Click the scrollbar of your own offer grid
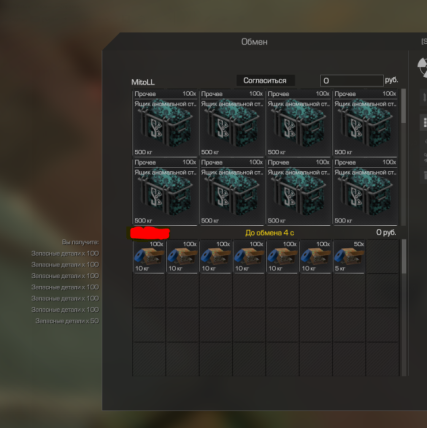Image resolution: width=427 pixels, height=428 pixels. (x=404, y=307)
